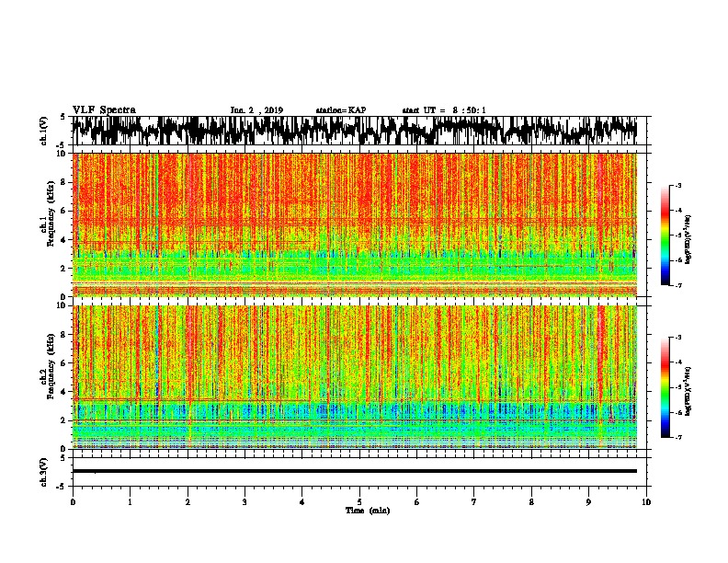
Task: Click the "-3" label on ch.2 colorbar
Action: tap(678, 338)
